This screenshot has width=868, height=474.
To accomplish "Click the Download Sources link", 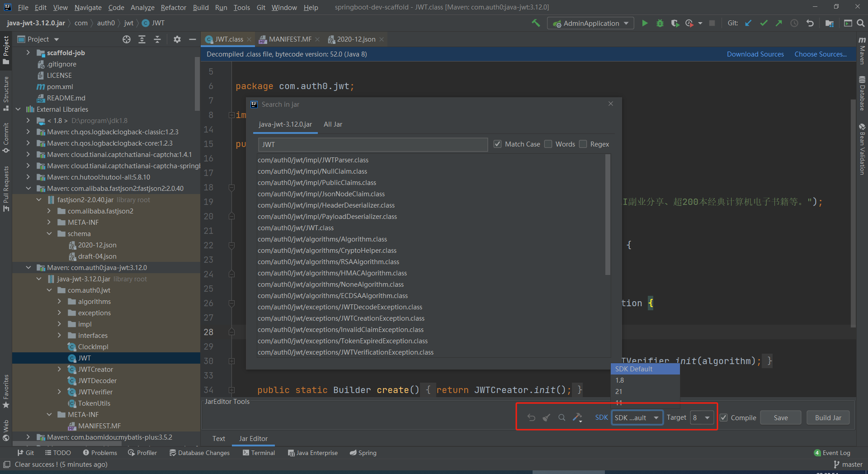I will 755,54.
